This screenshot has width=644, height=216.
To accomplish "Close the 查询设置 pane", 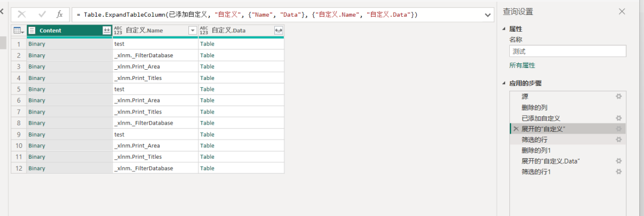I will (x=622, y=11).
